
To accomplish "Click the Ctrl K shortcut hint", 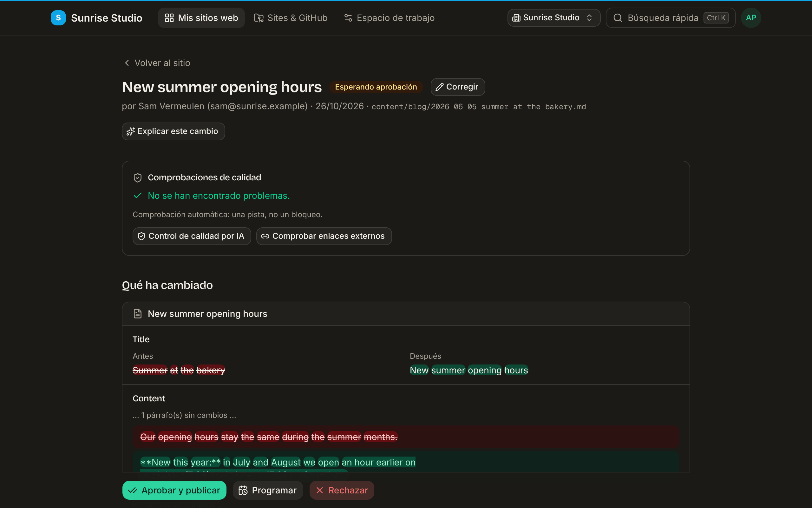I will 716,18.
